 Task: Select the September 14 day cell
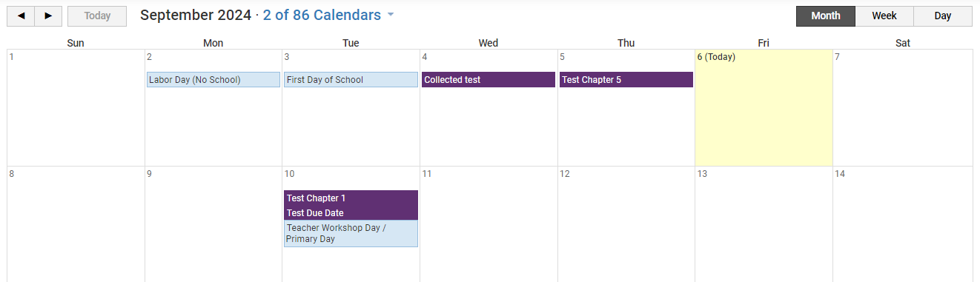pos(902,224)
